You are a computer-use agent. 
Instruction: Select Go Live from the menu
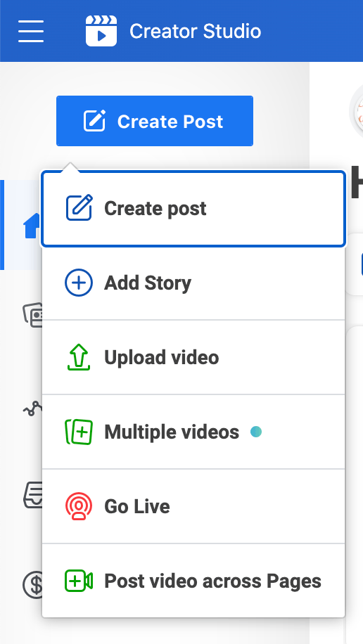click(x=193, y=506)
